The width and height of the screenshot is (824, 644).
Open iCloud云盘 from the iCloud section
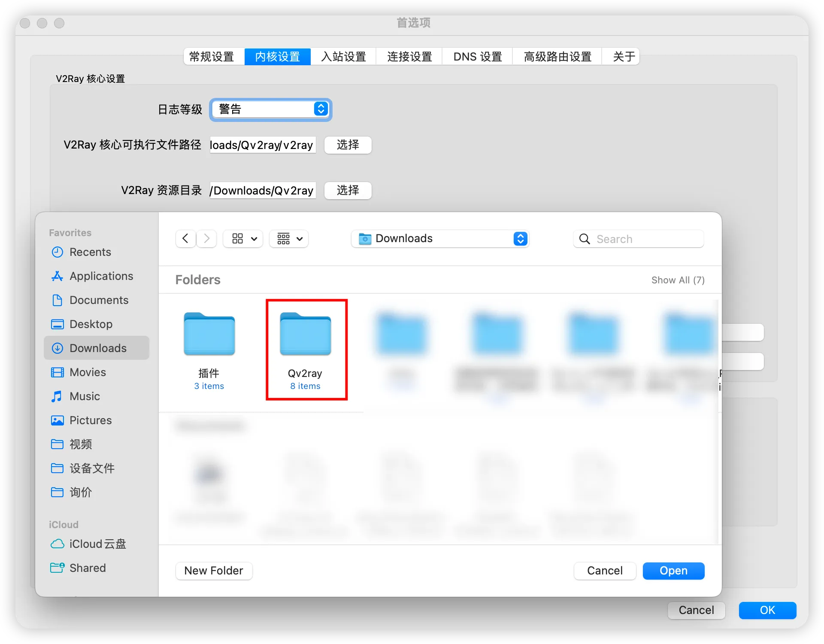click(x=97, y=544)
